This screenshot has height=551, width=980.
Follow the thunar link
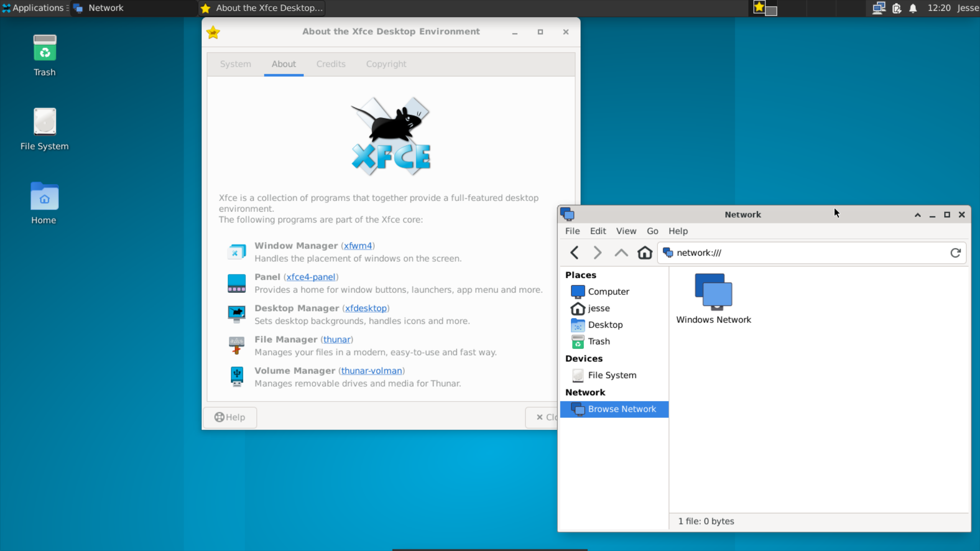[x=337, y=339]
